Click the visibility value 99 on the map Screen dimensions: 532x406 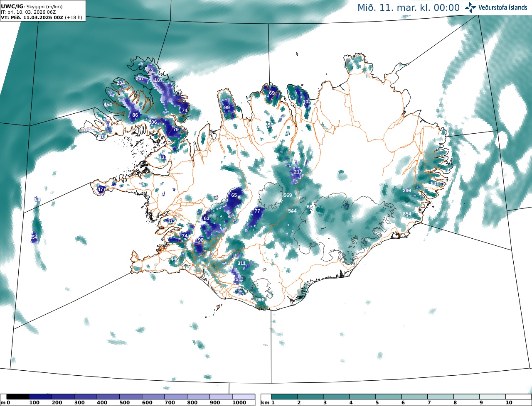(x=227, y=108)
